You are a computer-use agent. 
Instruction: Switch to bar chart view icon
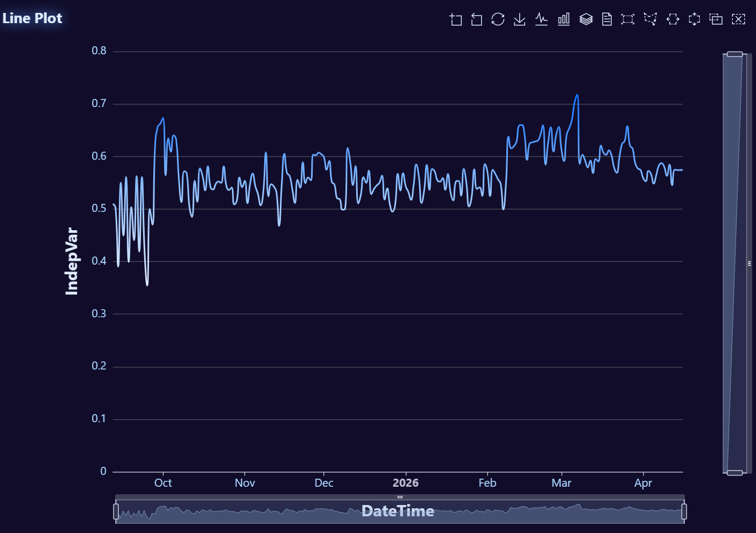pos(563,20)
